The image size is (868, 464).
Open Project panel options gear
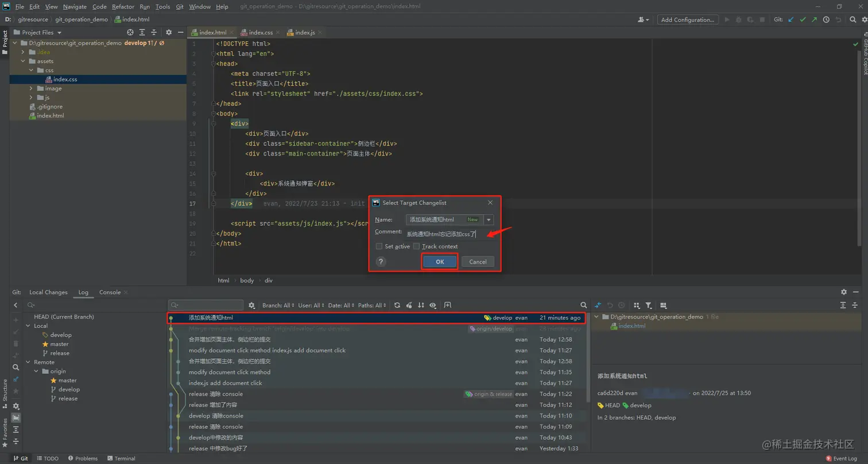[169, 32]
